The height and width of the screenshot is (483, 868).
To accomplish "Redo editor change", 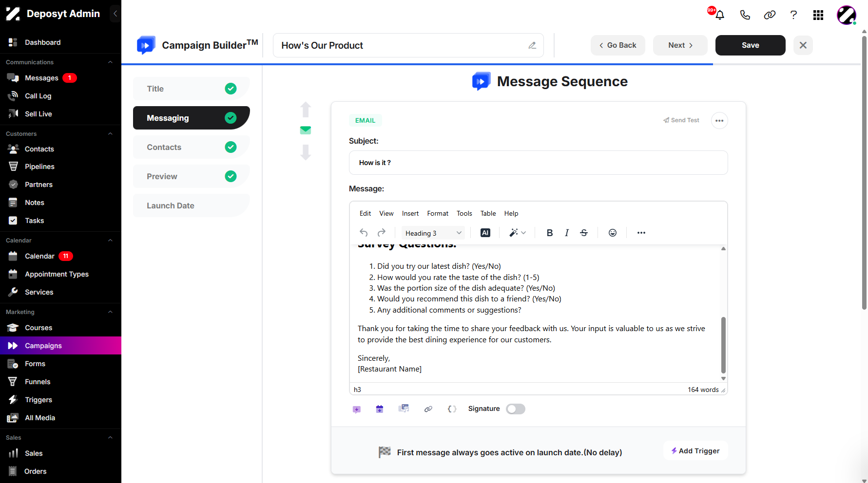I will [382, 233].
